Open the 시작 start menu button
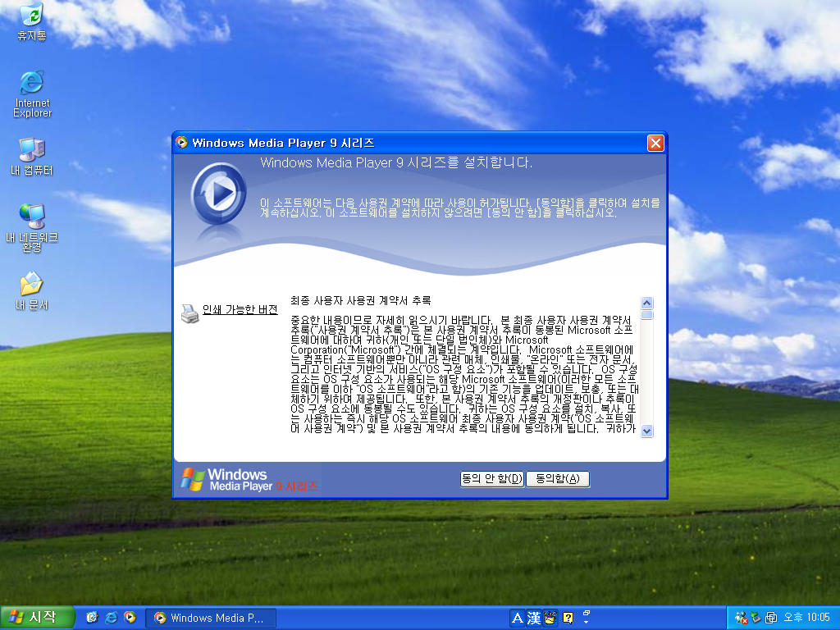This screenshot has height=630, width=840. click(x=36, y=618)
